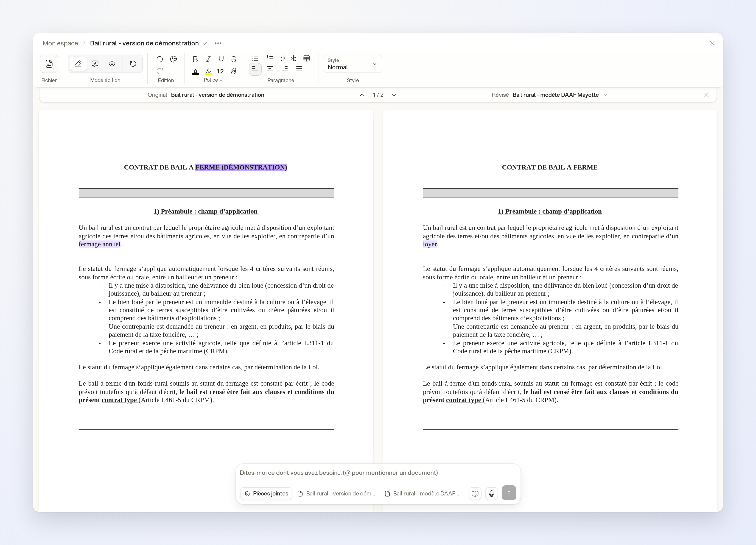Send the prompt with arrow button
Image resolution: width=756 pixels, height=545 pixels.
[x=509, y=493]
